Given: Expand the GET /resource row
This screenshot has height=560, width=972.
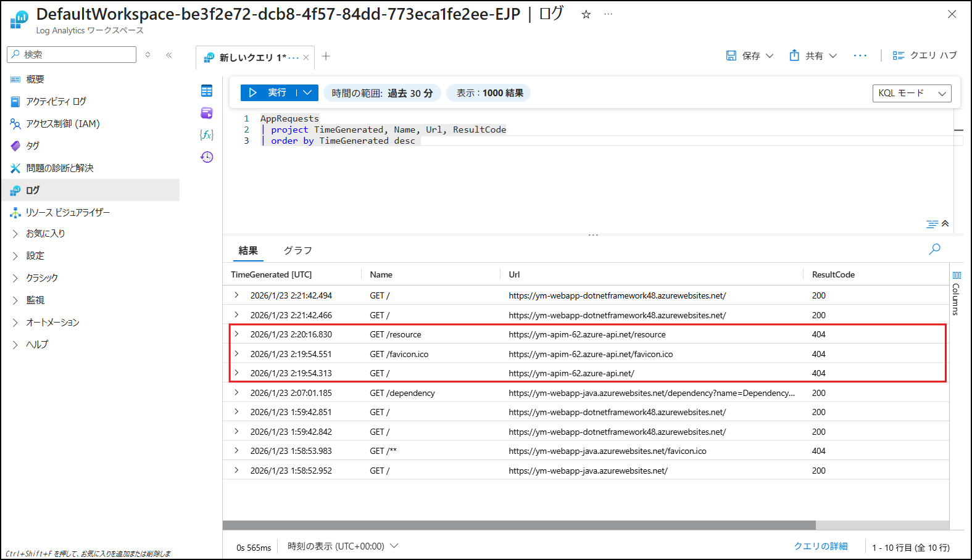Looking at the screenshot, I should tap(236, 334).
